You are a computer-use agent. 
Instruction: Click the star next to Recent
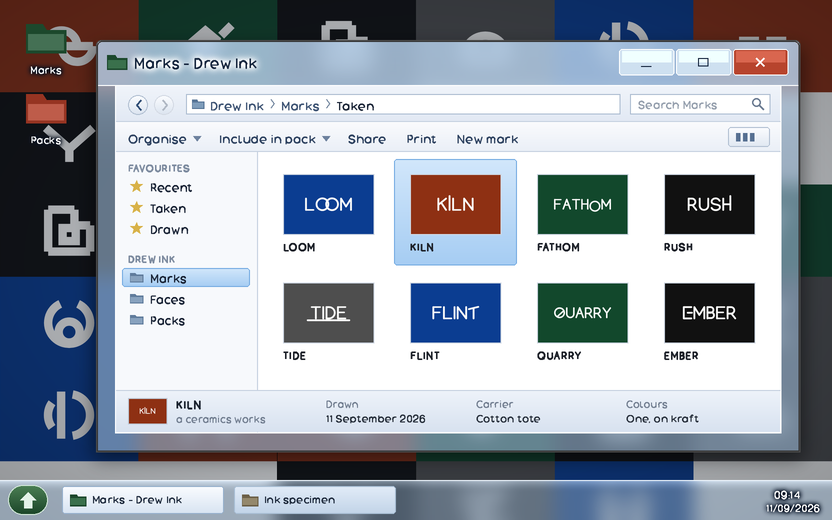(x=136, y=187)
